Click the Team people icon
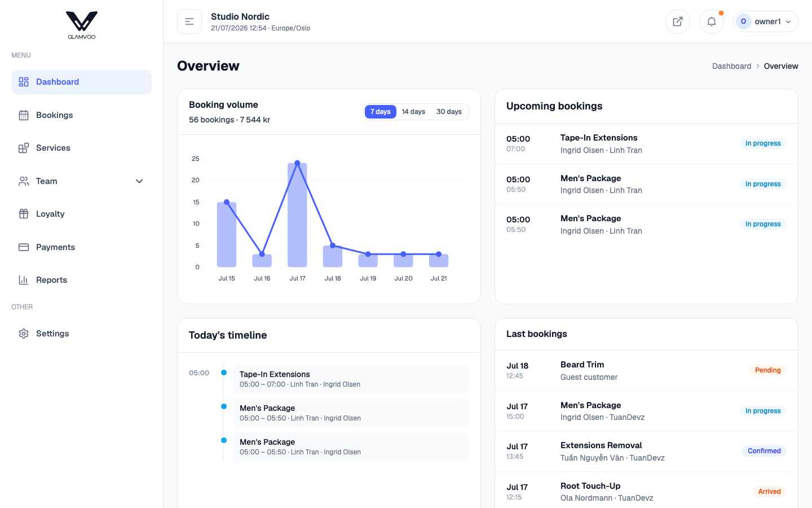Image resolution: width=812 pixels, height=508 pixels. [24, 181]
